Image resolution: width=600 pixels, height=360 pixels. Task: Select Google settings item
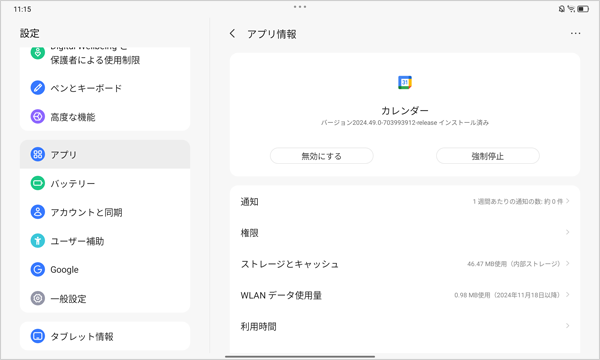tap(105, 269)
